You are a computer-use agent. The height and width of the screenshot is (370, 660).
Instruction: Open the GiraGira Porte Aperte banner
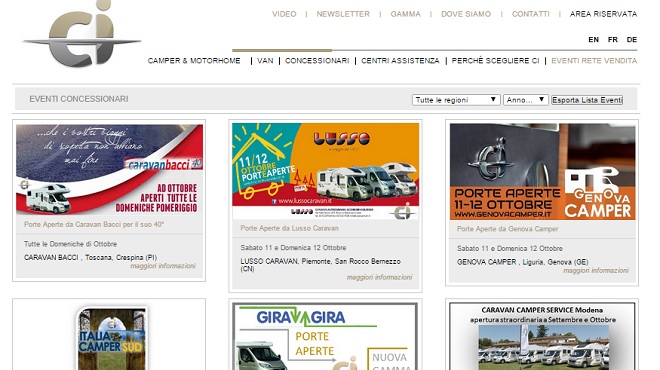[x=324, y=336]
